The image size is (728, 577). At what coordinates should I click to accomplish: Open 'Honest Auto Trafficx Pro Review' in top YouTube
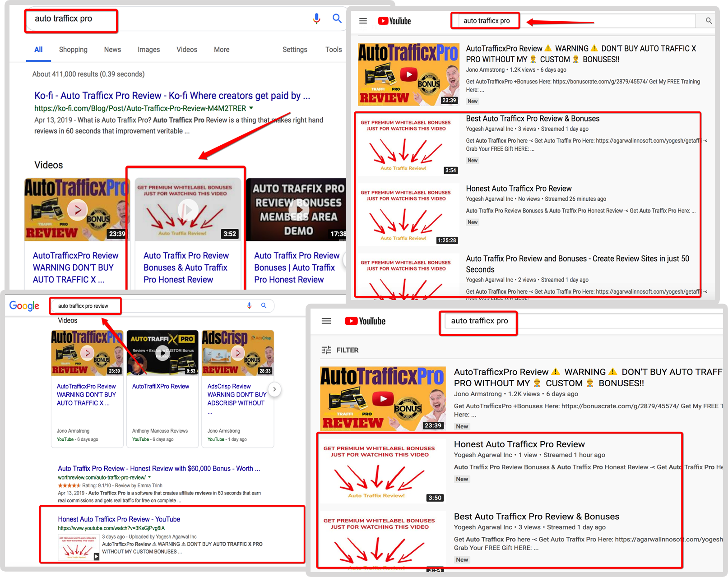(x=519, y=189)
